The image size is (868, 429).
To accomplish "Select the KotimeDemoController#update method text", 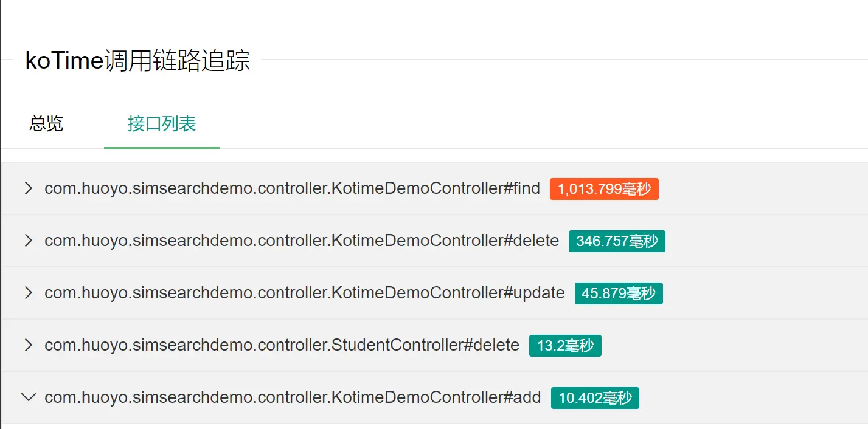I will [x=303, y=293].
